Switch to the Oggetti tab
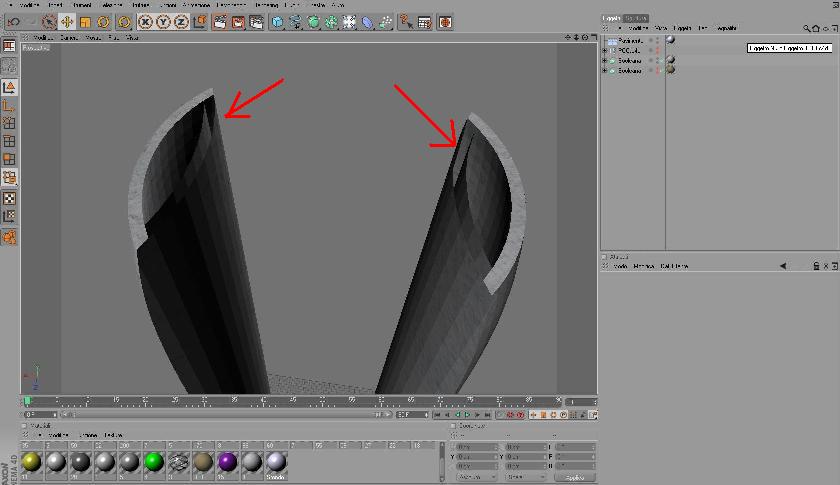Image resolution: width=840 pixels, height=485 pixels. [x=611, y=18]
